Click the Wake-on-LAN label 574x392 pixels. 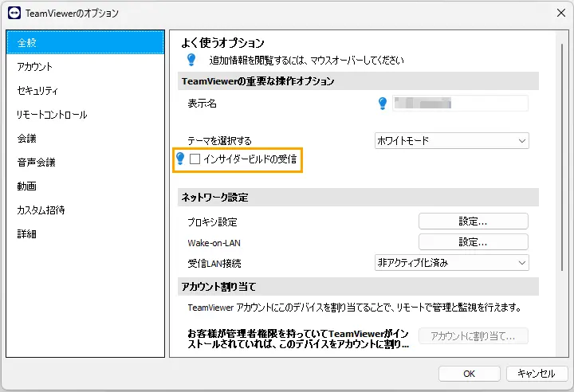click(214, 243)
